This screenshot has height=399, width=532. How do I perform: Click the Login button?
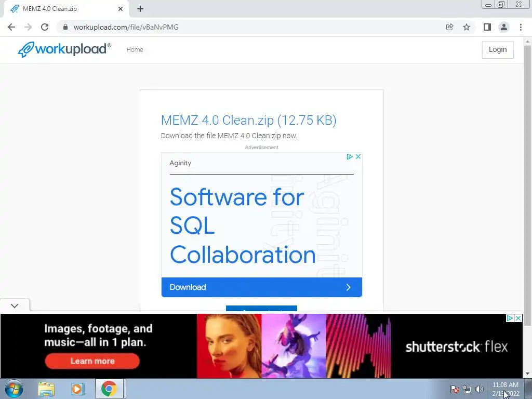tap(497, 49)
